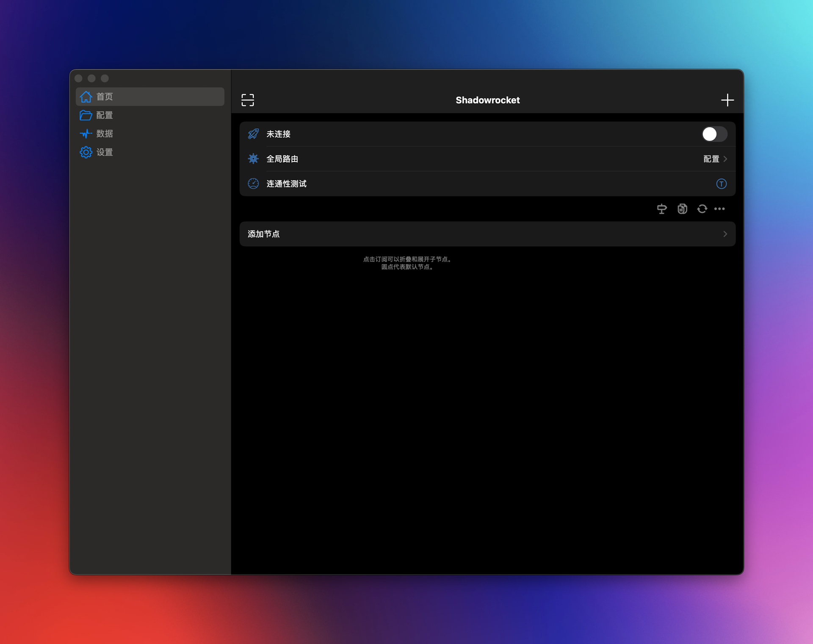Click the speedometer icon beside 连通性测试
Image resolution: width=813 pixels, height=644 pixels.
click(253, 183)
